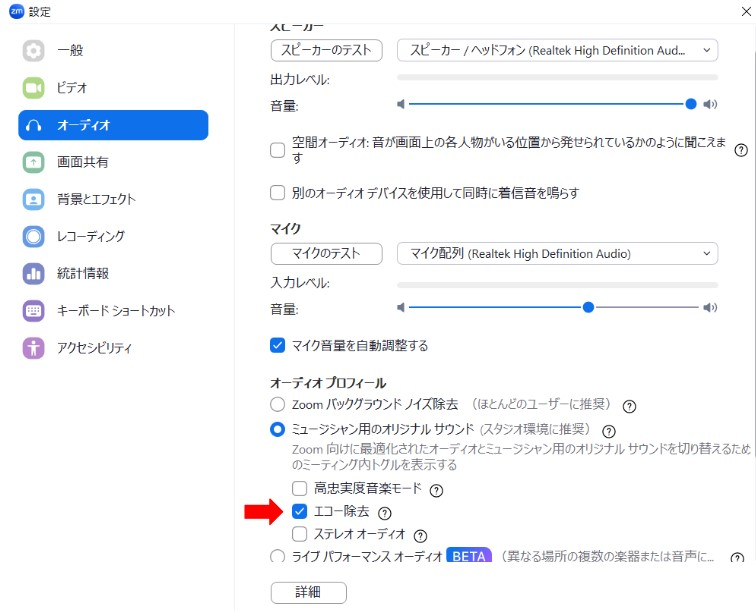The height and width of the screenshot is (611, 756).
Task: Enable 空間オーディオ checkbox
Action: coord(278,150)
